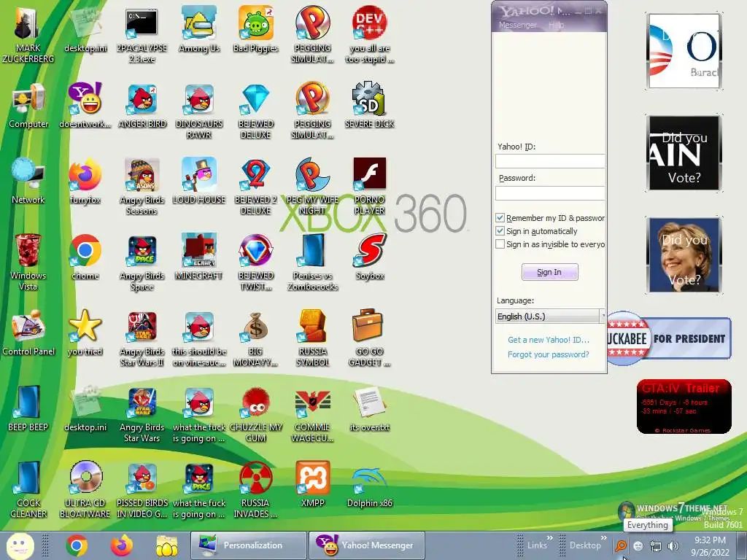747x560 pixels.
Task: Focus the Password input field
Action: [x=550, y=192]
